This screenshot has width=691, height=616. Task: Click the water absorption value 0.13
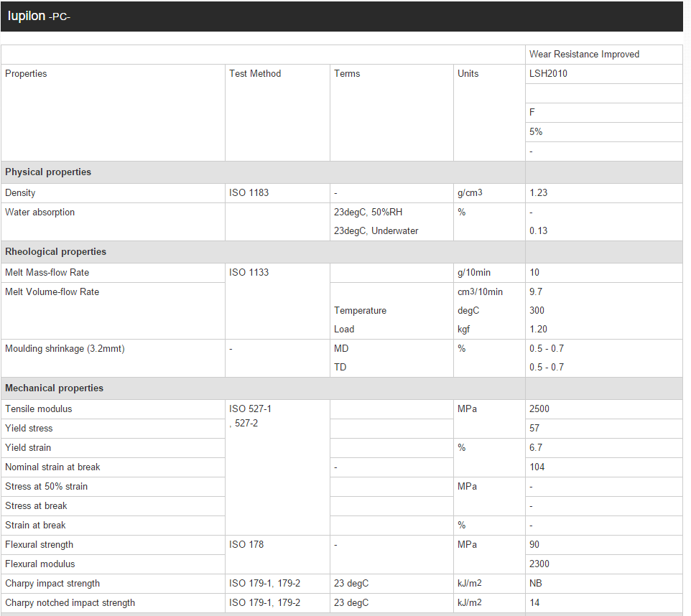click(x=538, y=231)
